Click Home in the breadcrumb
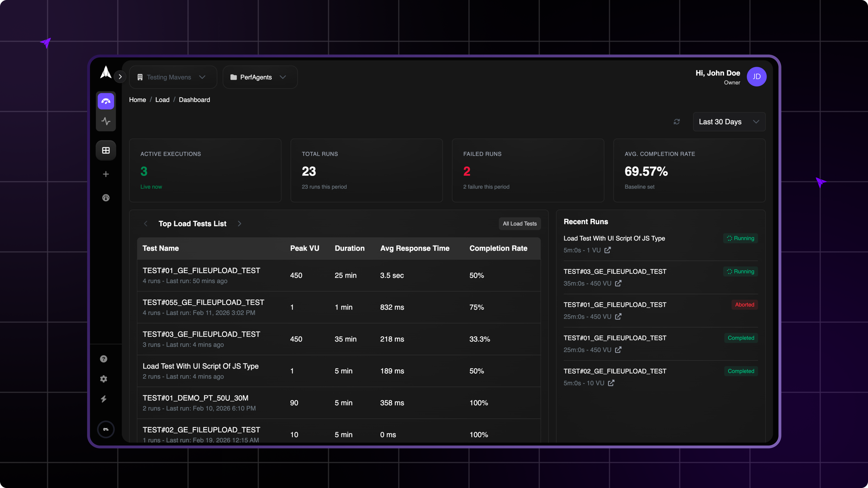The height and width of the screenshot is (488, 868). (x=138, y=100)
